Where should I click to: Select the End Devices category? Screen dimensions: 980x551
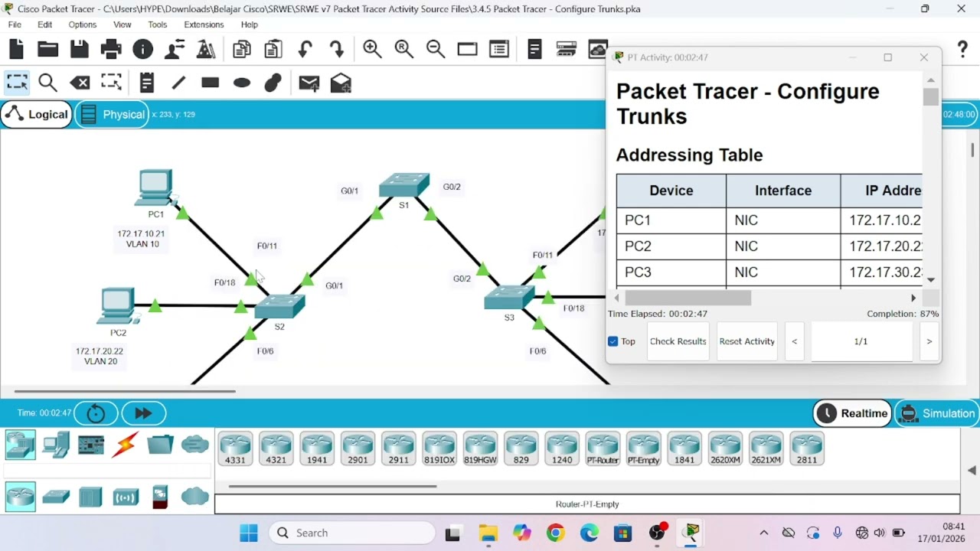pos(56,445)
